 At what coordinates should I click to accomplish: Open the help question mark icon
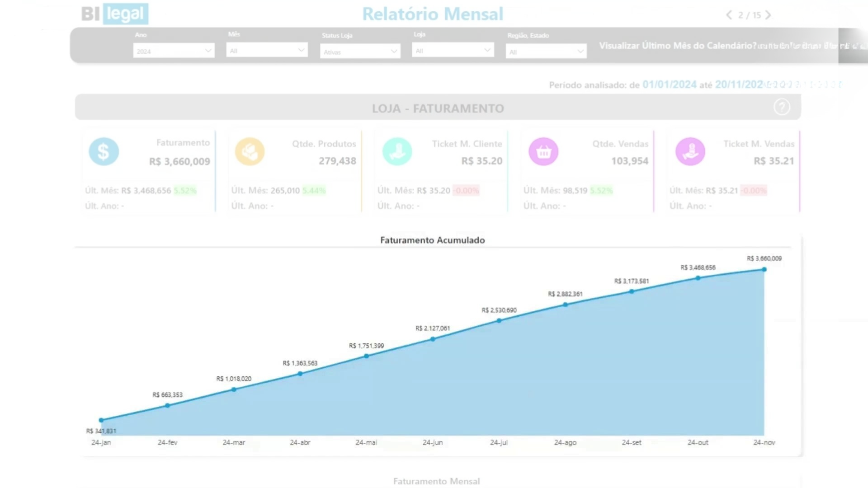point(782,107)
